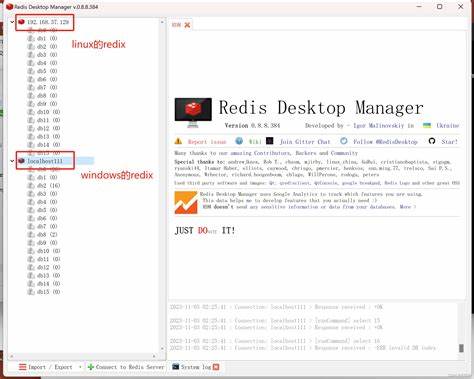This screenshot has width=474, height=379.
Task: Click db14 database icon under localhost111
Action: (x=31, y=284)
